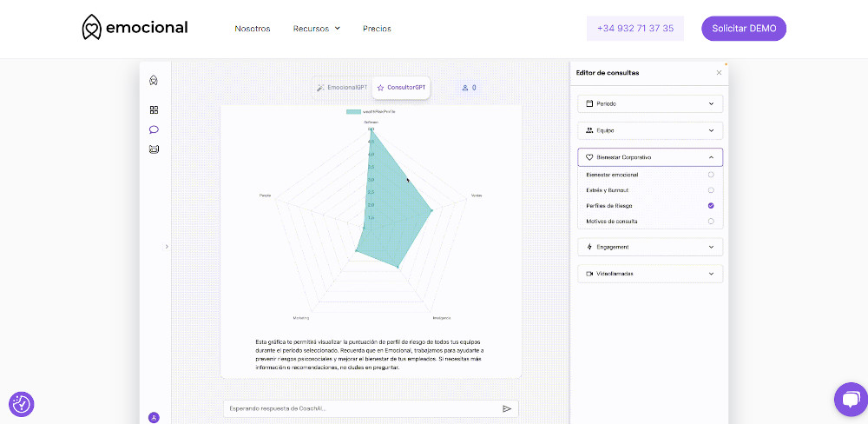Click the Emocional heart logo

pos(91,28)
